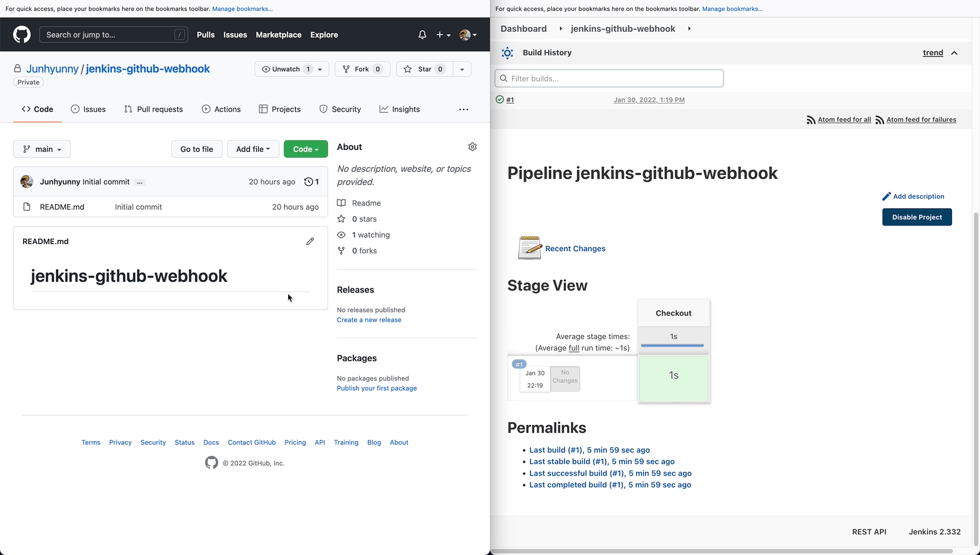Open the Unwatch dropdown arrow
Image resolution: width=980 pixels, height=555 pixels.
coord(320,69)
